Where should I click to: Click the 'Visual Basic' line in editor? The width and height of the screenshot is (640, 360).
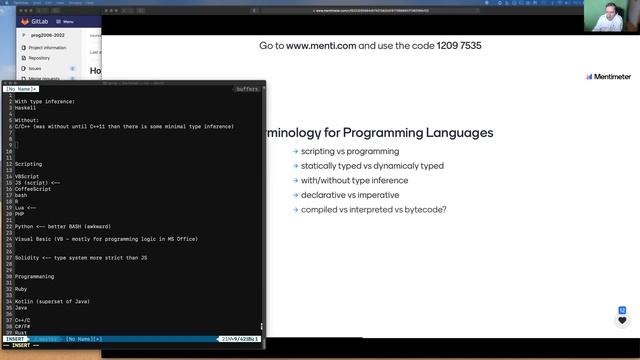pyautogui.click(x=106, y=239)
